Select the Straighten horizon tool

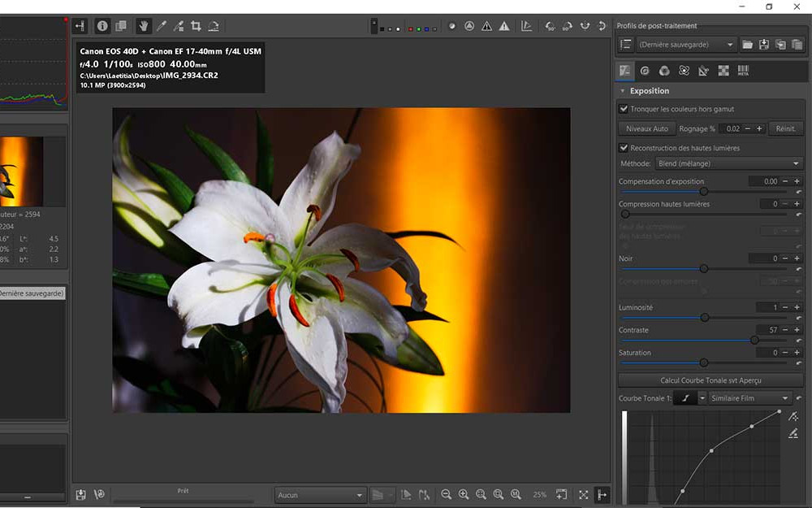tap(214, 26)
